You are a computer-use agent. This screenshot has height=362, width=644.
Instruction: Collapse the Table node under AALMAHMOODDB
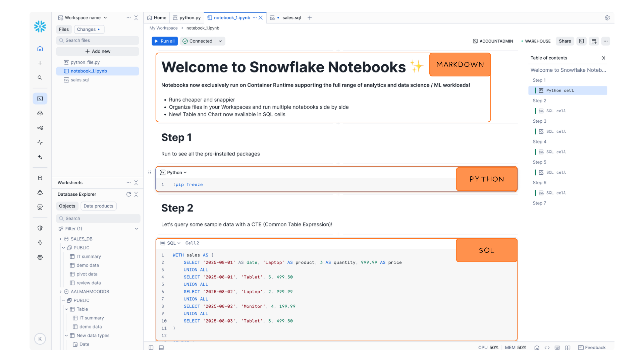[x=66, y=309]
